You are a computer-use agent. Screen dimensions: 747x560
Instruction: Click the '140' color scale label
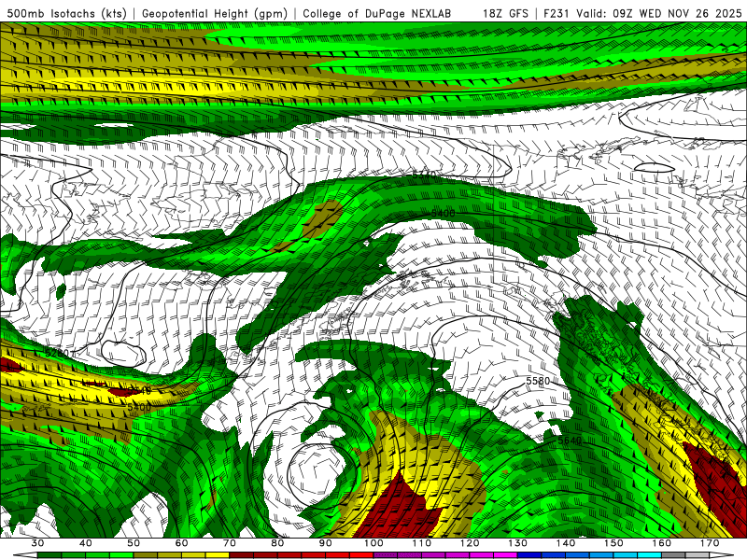tap(566, 543)
